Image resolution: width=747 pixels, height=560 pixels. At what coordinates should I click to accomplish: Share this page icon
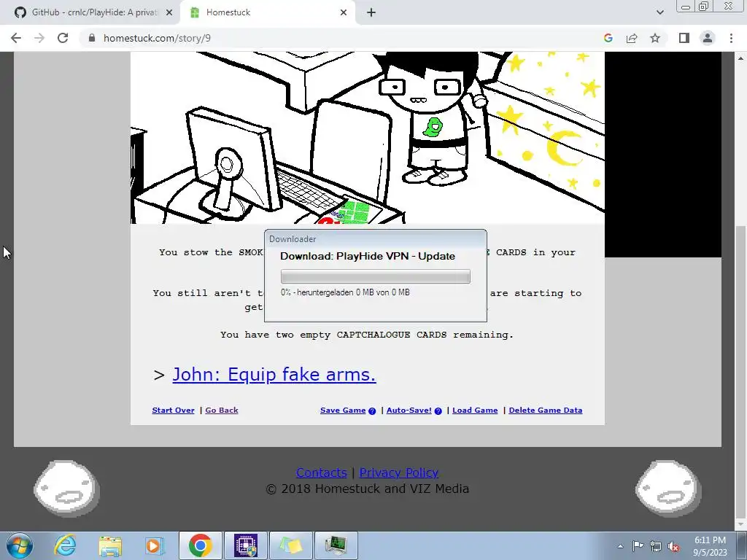pos(632,38)
